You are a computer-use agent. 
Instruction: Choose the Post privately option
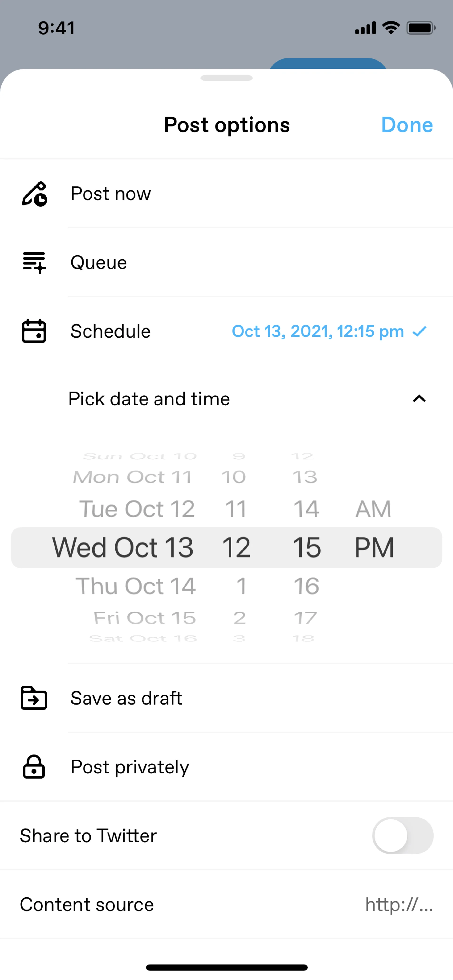point(130,767)
